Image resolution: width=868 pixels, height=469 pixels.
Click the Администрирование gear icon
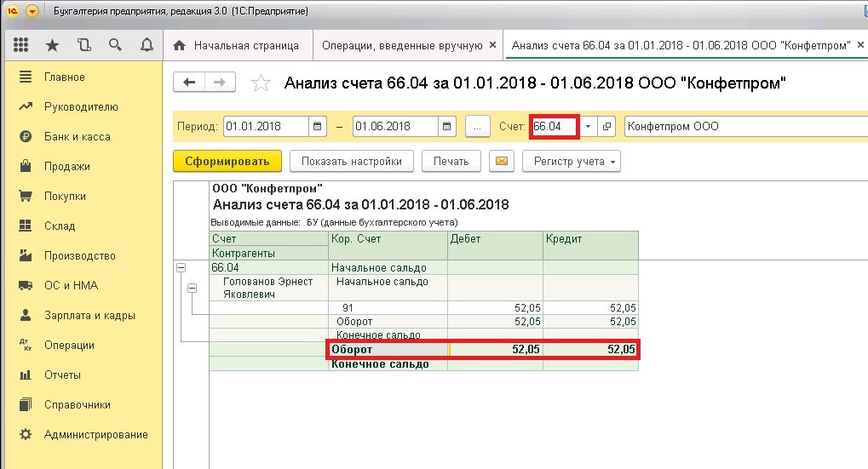[x=26, y=435]
